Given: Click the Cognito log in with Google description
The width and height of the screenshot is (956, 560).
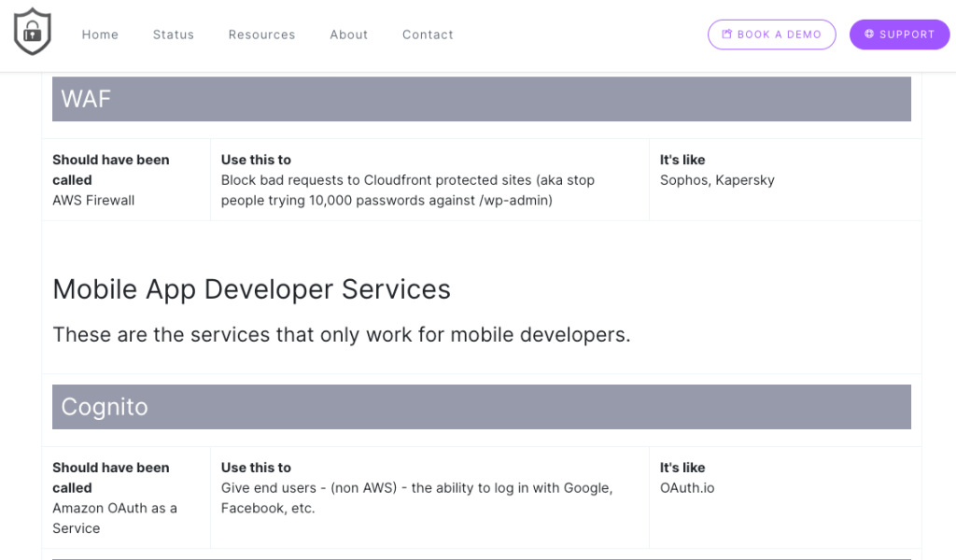Looking at the screenshot, I should [416, 498].
